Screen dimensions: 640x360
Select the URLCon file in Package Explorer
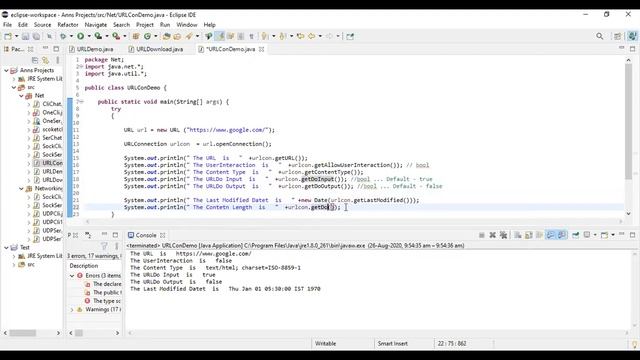click(x=48, y=163)
